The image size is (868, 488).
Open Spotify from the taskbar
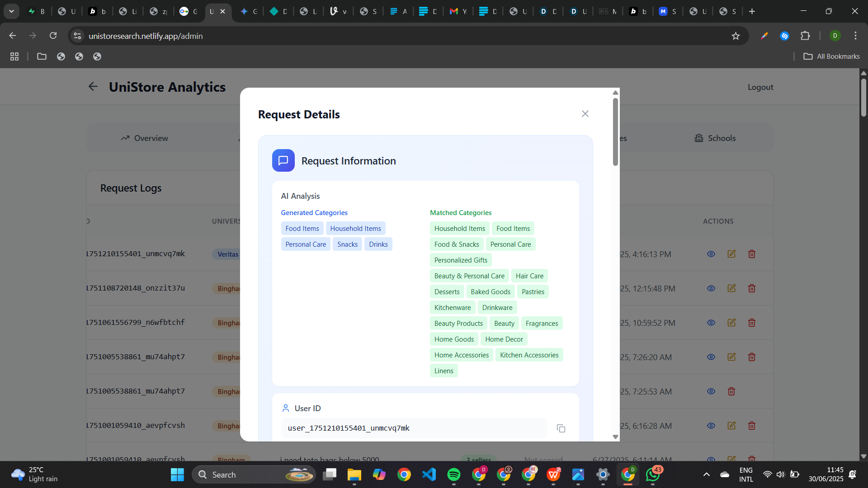[x=453, y=474]
